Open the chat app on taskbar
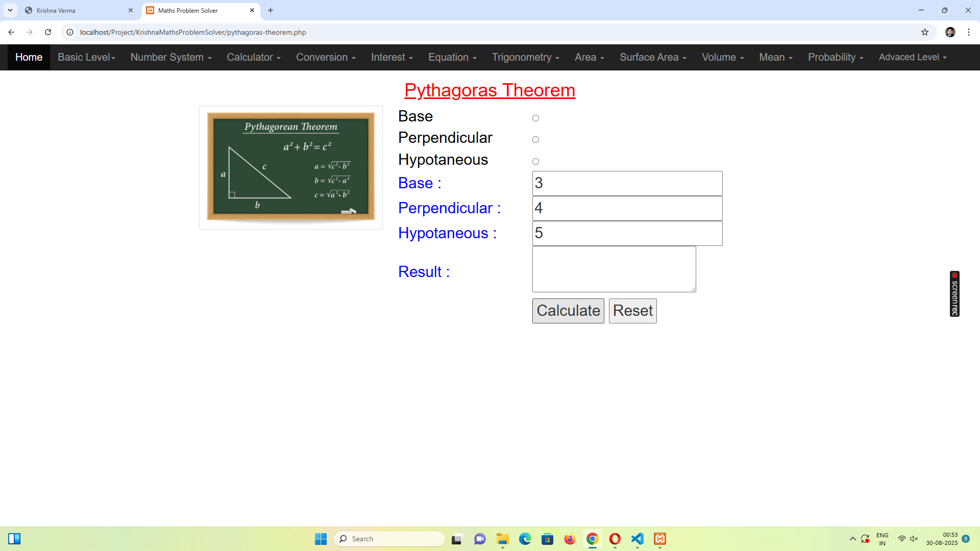This screenshot has height=551, width=980. (480, 539)
